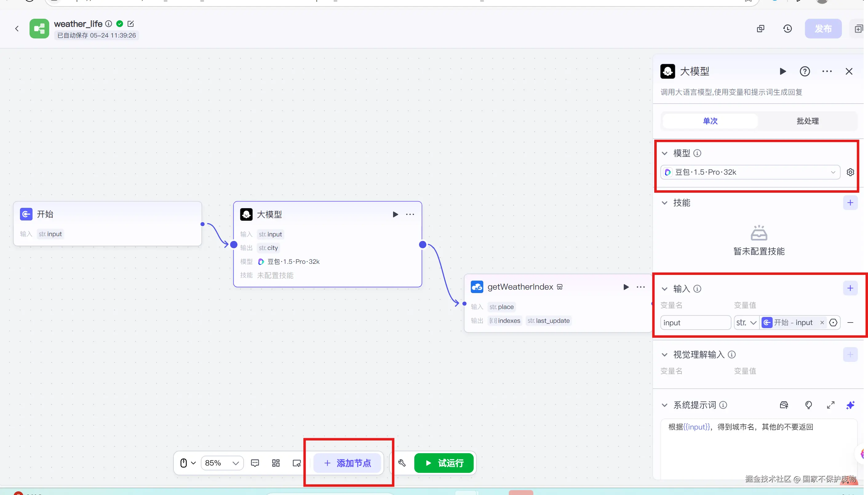
Task: Click the AI optimize prompt sparkle icon
Action: click(x=850, y=405)
